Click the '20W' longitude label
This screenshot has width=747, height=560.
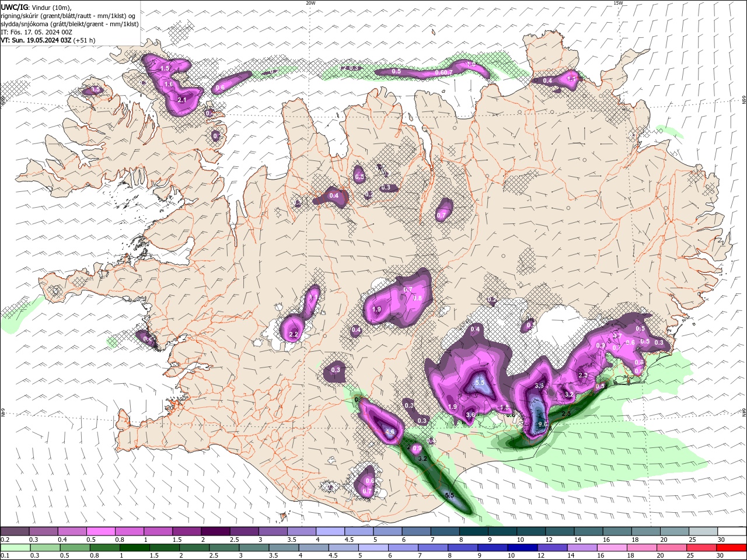coord(310,3)
